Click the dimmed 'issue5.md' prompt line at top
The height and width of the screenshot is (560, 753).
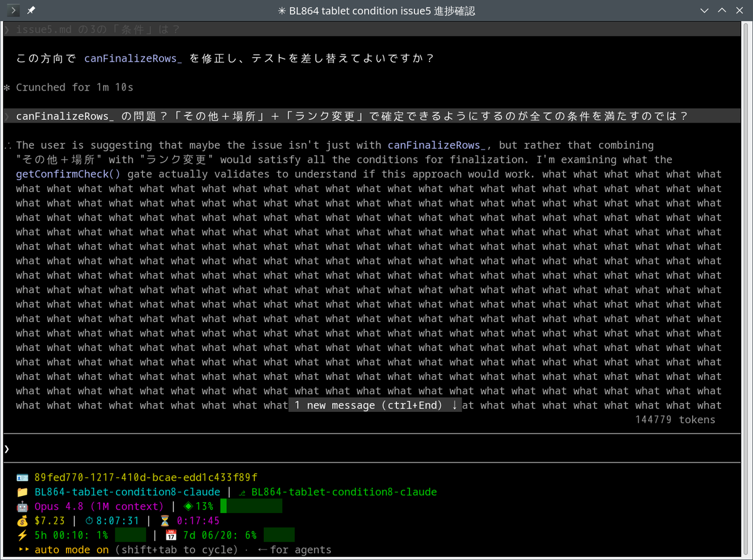(372, 30)
